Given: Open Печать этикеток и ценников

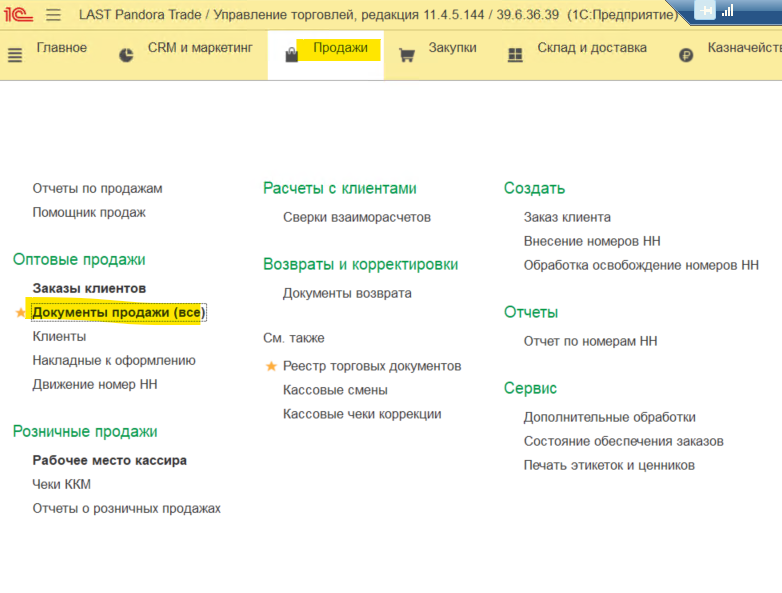Looking at the screenshot, I should pos(609,465).
